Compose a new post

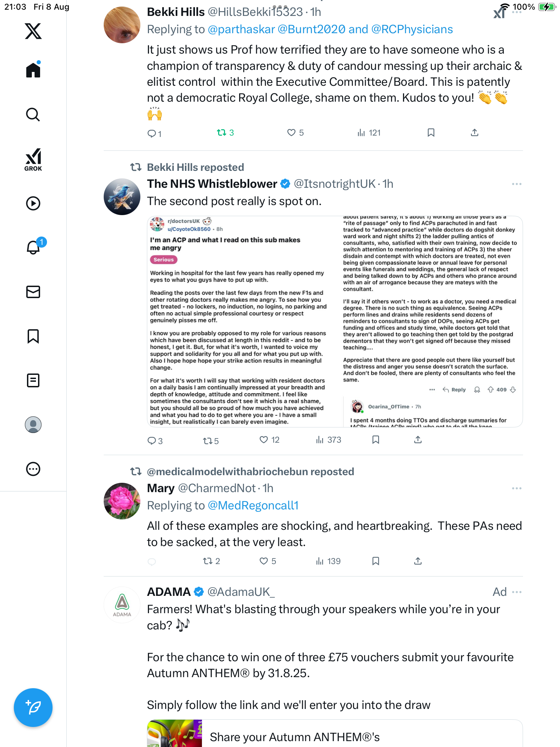(33, 707)
